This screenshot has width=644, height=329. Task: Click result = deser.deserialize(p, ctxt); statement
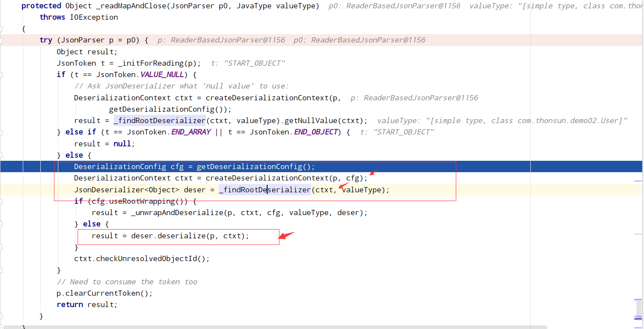pyautogui.click(x=170, y=236)
